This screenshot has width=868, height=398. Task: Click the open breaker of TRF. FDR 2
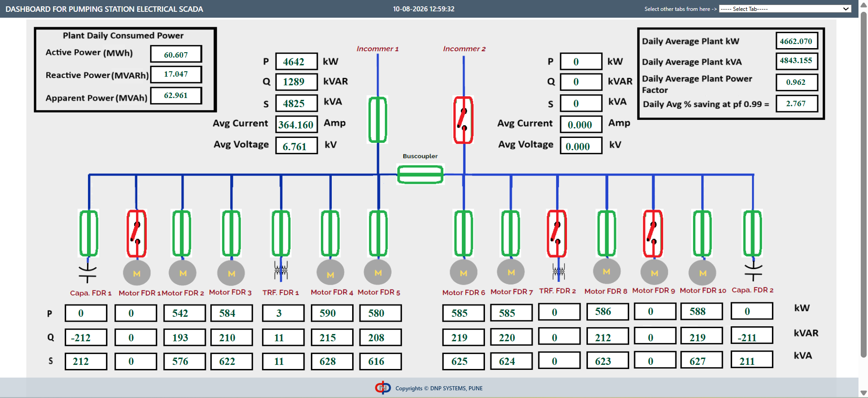(x=557, y=233)
